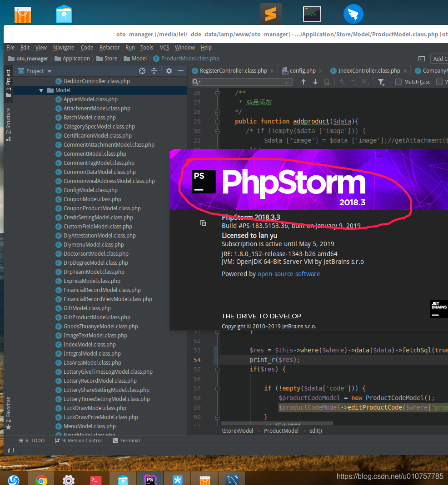Open the red terminal icon in taskbar
This screenshot has height=485, width=448.
click(x=95, y=480)
